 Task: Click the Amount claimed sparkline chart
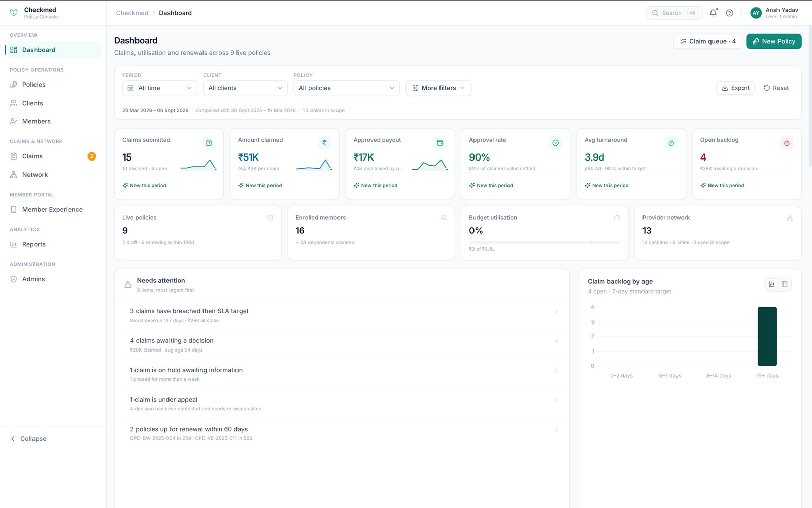pos(314,165)
